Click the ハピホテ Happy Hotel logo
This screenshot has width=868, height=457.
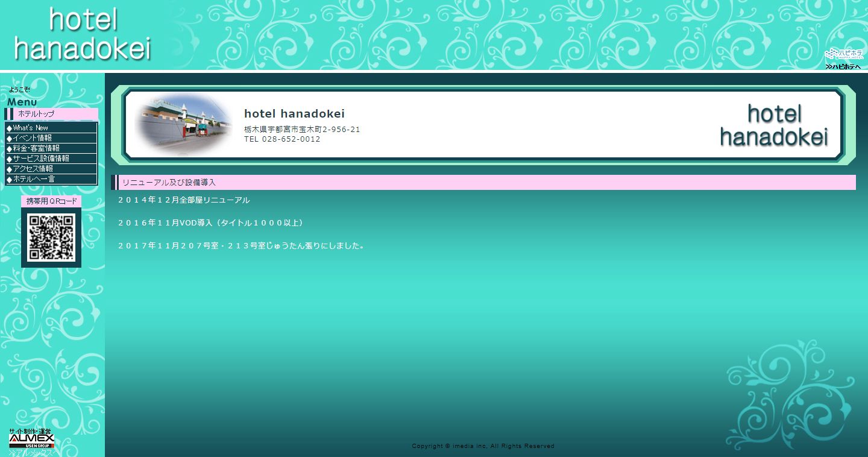pyautogui.click(x=843, y=54)
